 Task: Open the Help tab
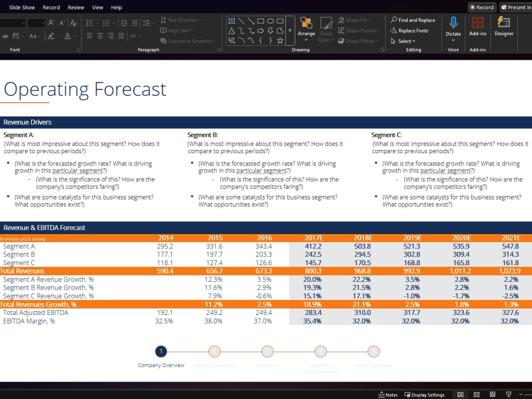point(117,7)
